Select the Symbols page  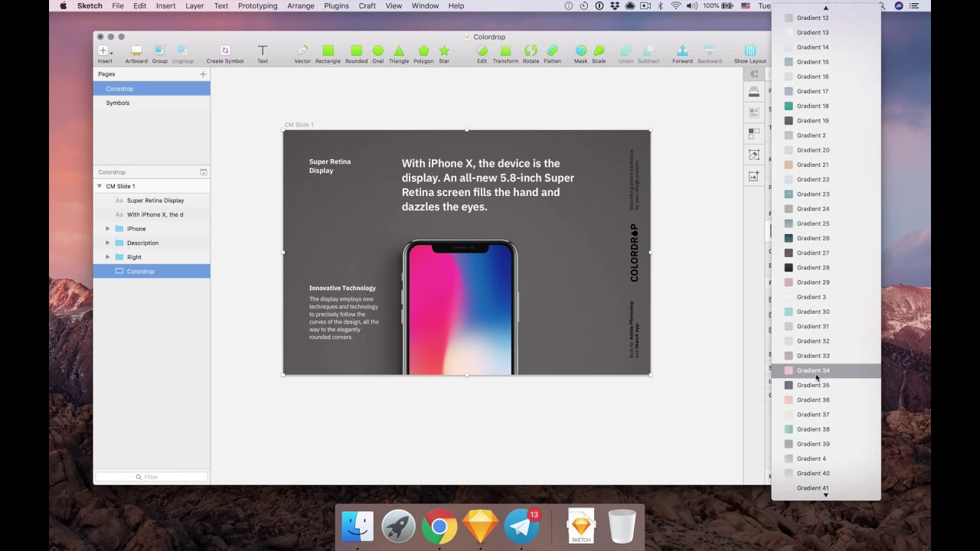(118, 103)
